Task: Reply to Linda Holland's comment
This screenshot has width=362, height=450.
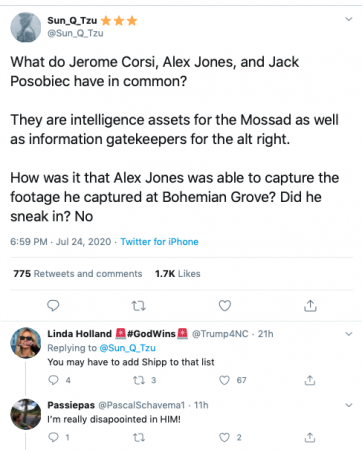Action: click(x=53, y=380)
